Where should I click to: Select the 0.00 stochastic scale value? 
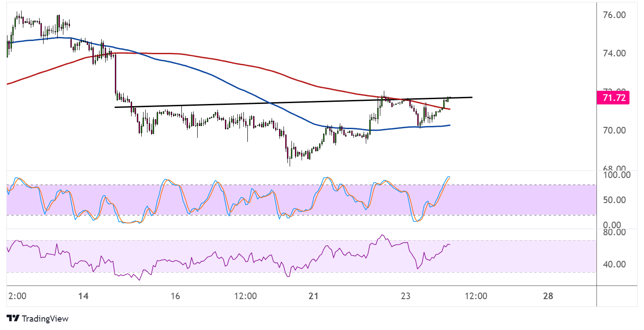(612, 225)
